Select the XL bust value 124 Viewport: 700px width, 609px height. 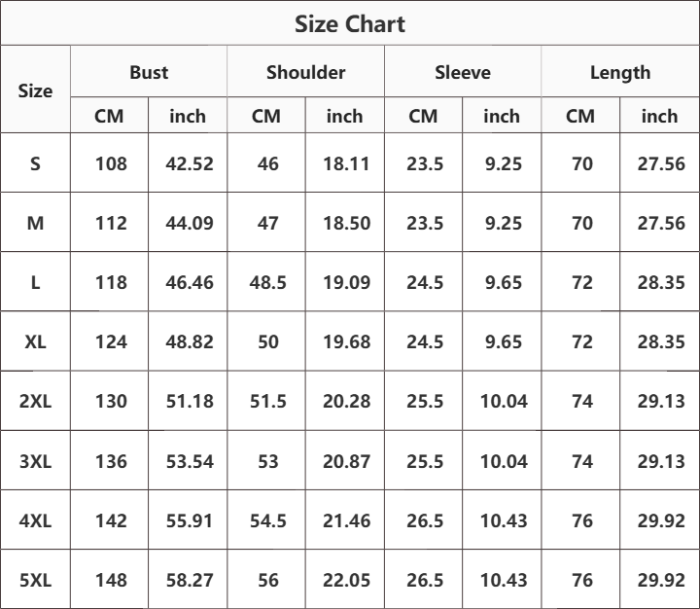pyautogui.click(x=111, y=341)
